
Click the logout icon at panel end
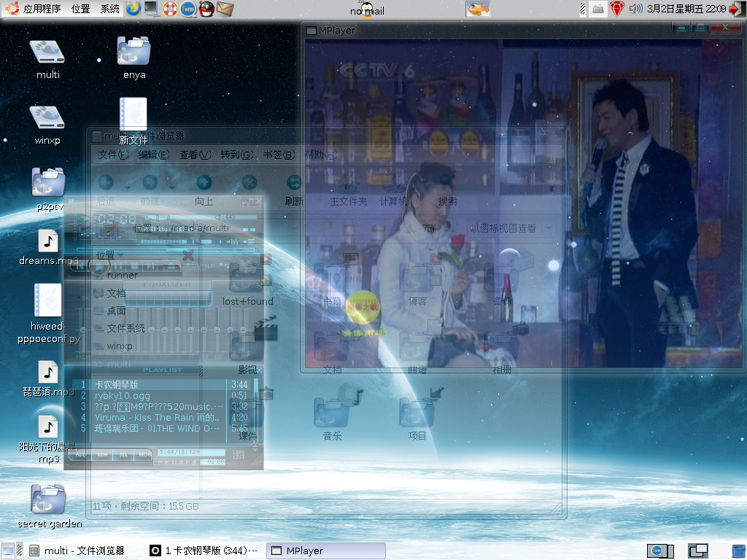737,9
